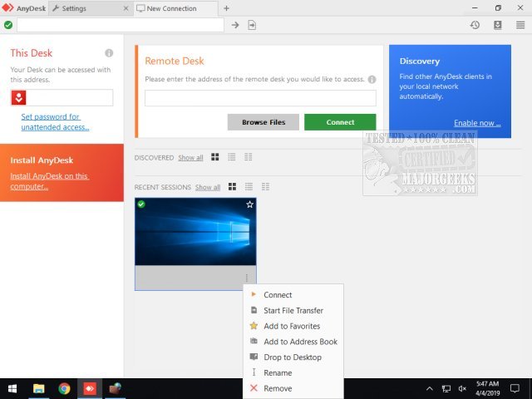Image resolution: width=532 pixels, height=399 pixels.
Task: Select list view for Discovered
Action: pos(232,157)
